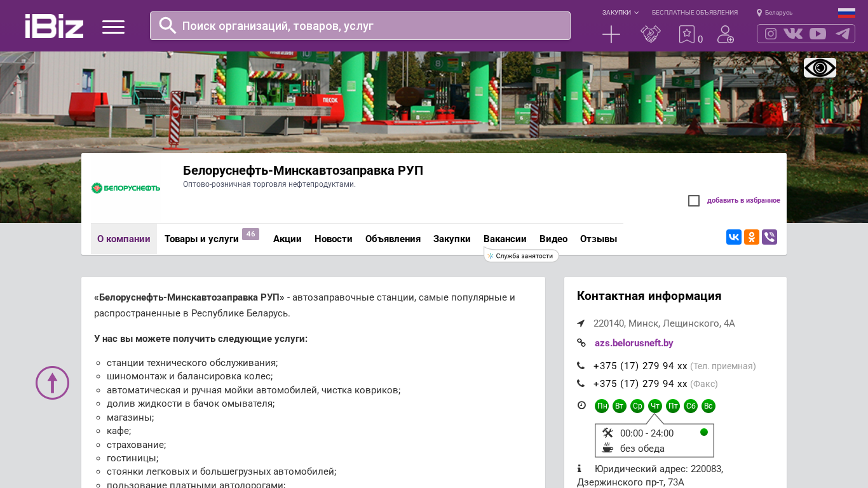868x488 pixels.
Task: Click the location arrow address icon
Action: [581, 323]
